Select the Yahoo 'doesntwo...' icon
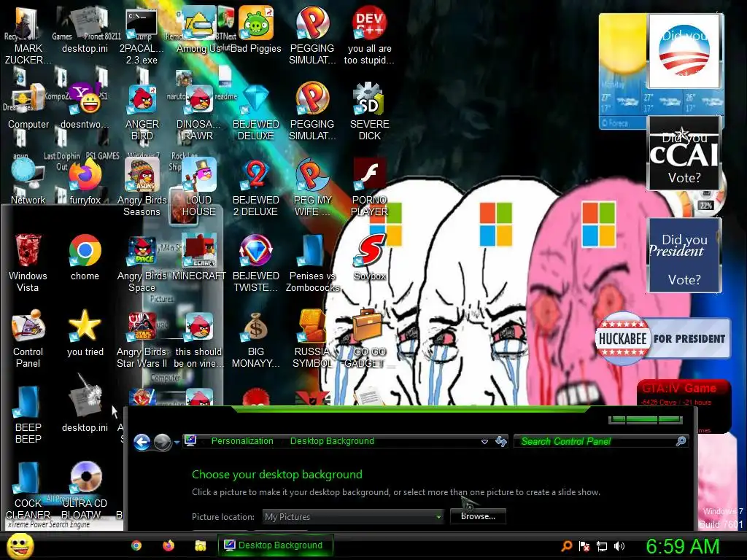The height and width of the screenshot is (560, 747). [85, 106]
